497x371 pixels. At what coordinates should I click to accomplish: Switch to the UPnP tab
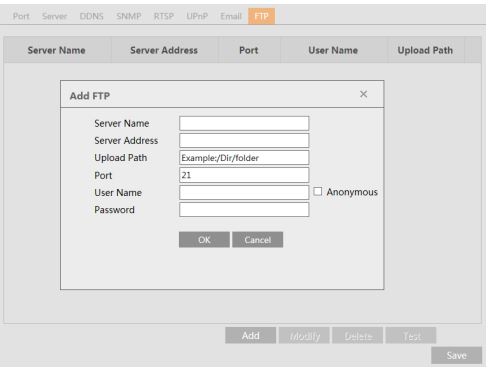[x=197, y=16]
